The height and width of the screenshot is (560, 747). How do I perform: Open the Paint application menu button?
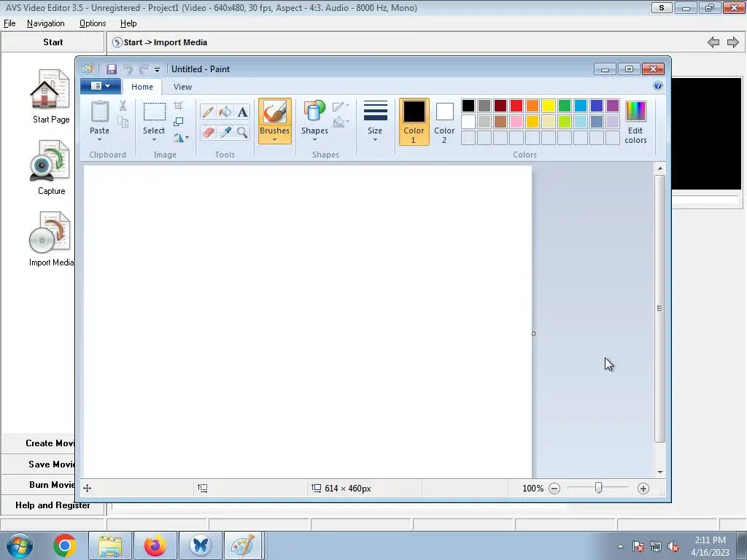coord(101,86)
